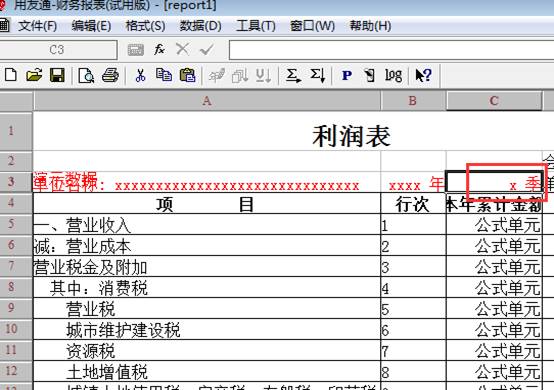Click the printer icon
The height and width of the screenshot is (390, 554).
(110, 75)
